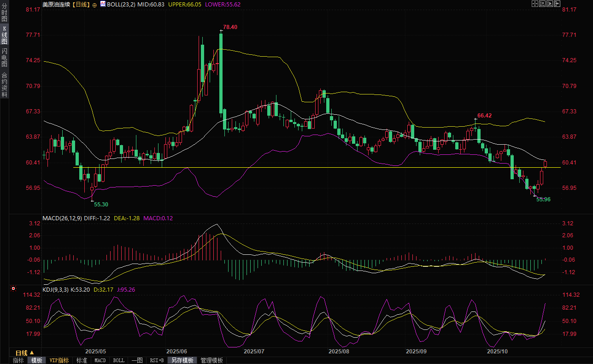Open the VIP指标 tab
593x364 pixels.
tap(59, 360)
